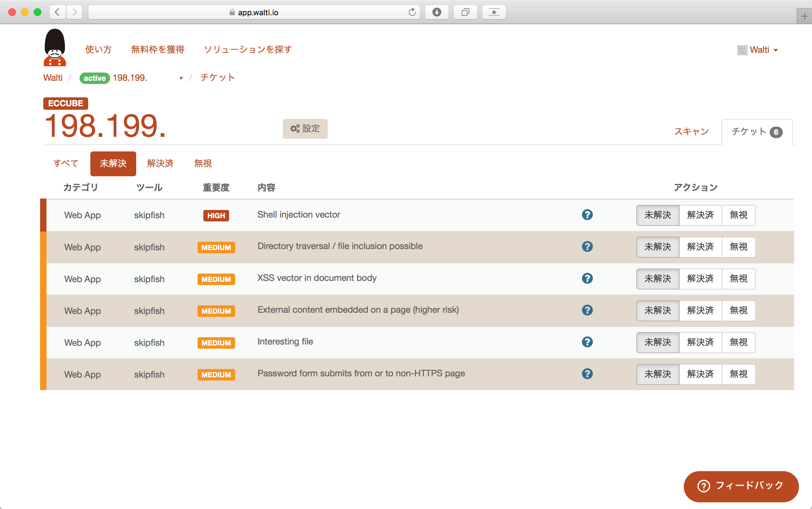Click the アクション column header
This screenshot has width=812, height=509.
click(696, 187)
